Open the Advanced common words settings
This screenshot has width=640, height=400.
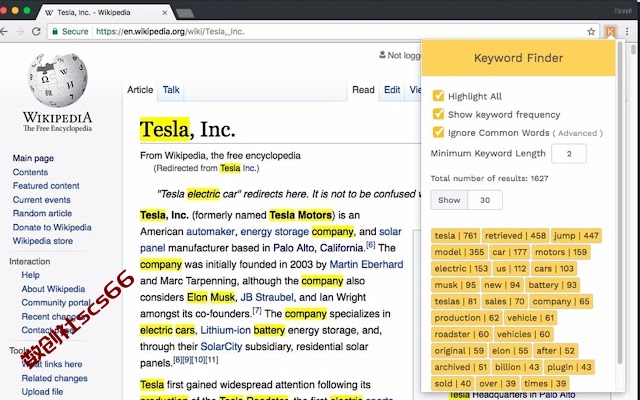pos(578,133)
